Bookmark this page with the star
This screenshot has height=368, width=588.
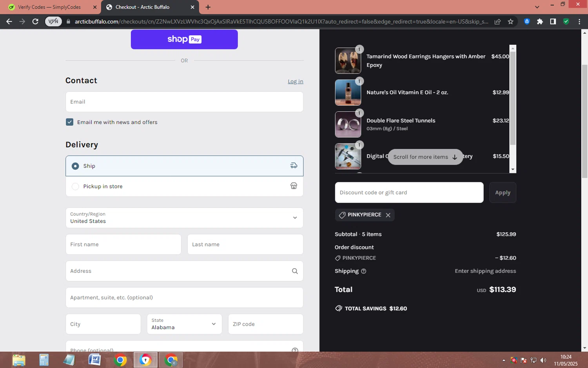(x=510, y=22)
